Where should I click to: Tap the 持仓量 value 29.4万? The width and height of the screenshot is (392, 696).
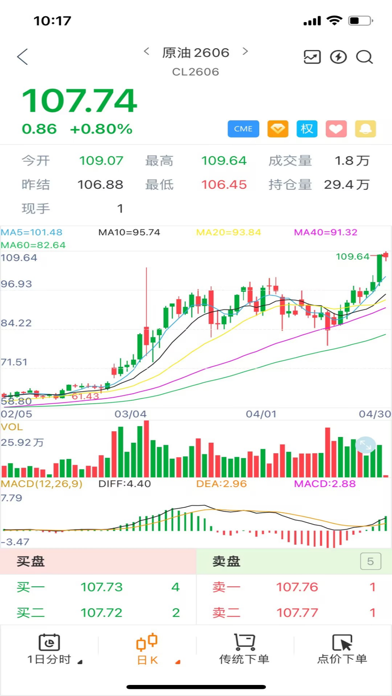pyautogui.click(x=346, y=185)
